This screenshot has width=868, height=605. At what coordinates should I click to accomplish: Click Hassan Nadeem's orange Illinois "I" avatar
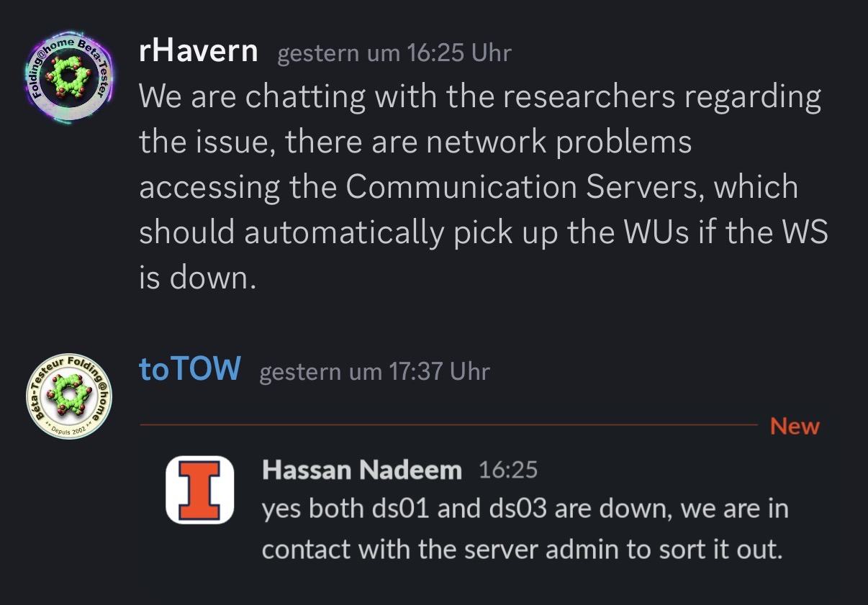point(199,490)
